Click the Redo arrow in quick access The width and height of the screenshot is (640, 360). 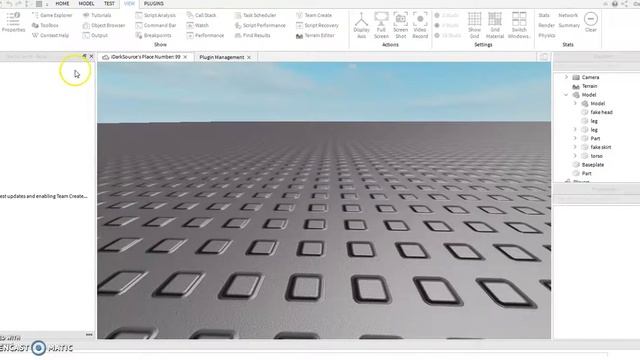[18, 4]
